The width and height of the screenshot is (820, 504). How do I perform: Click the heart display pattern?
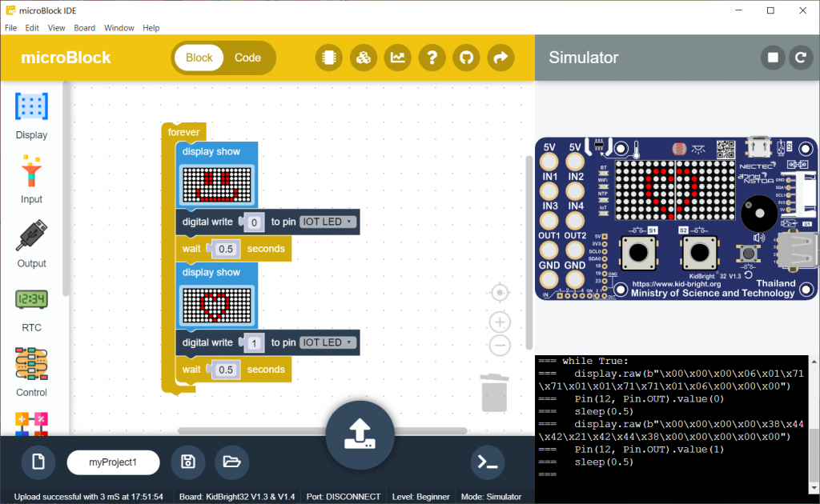coord(216,306)
